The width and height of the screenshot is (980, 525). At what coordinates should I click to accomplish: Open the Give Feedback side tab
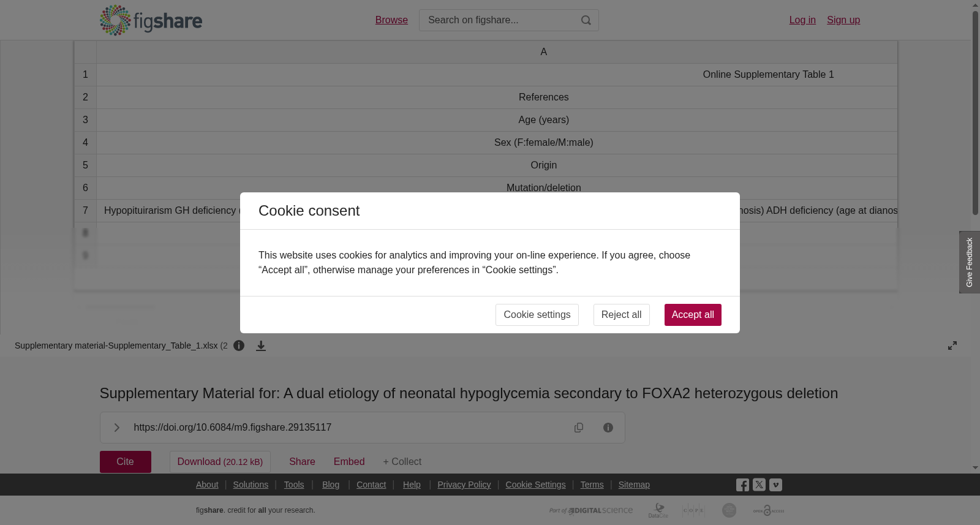click(x=970, y=262)
